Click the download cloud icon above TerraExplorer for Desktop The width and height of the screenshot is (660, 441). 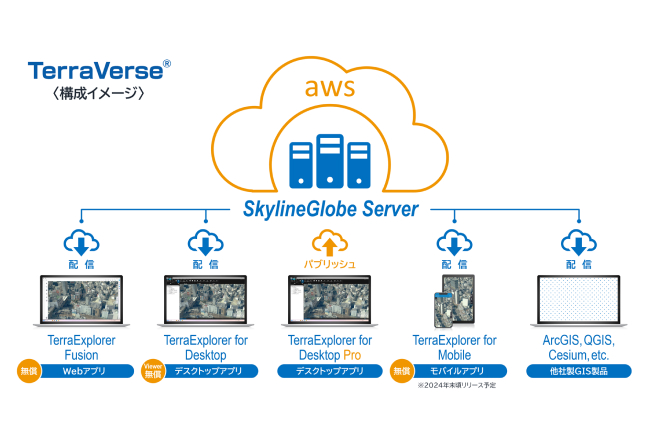tap(204, 243)
